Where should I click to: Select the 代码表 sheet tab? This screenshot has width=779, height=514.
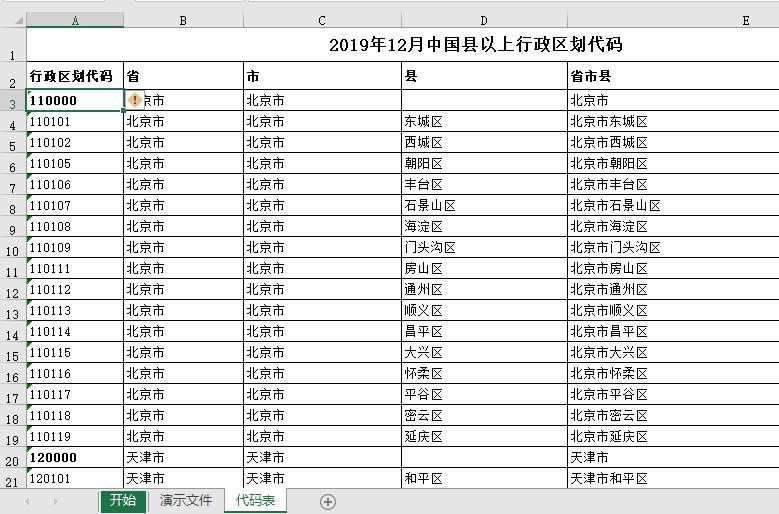(x=255, y=500)
